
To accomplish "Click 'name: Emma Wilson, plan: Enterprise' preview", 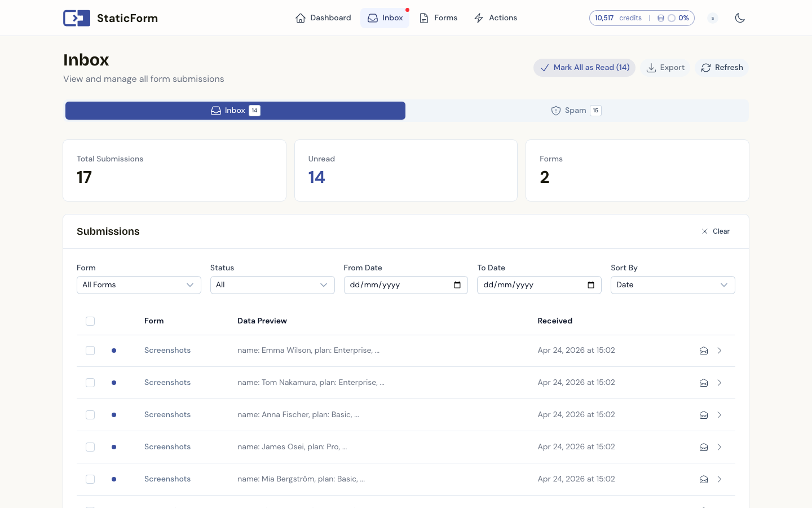I will [308, 351].
